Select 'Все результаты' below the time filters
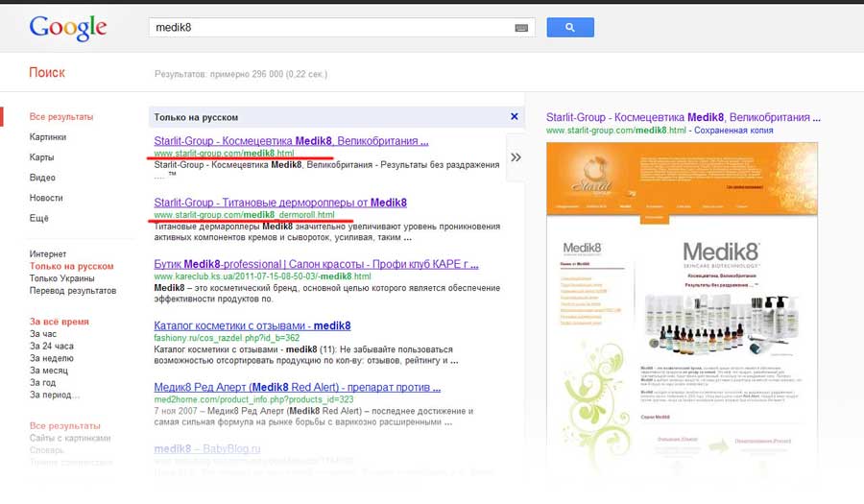This screenshot has width=864, height=504. coord(65,426)
